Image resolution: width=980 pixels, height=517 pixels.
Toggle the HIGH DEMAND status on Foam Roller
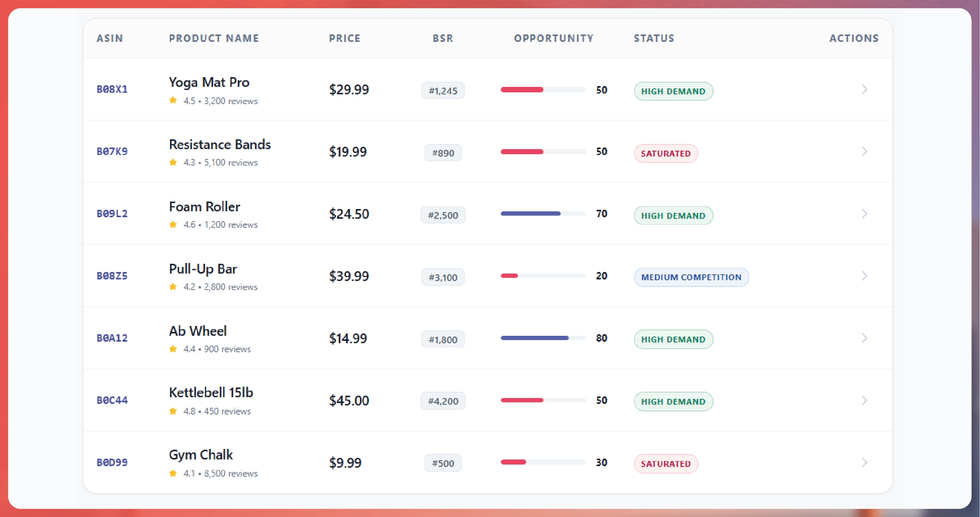[673, 215]
